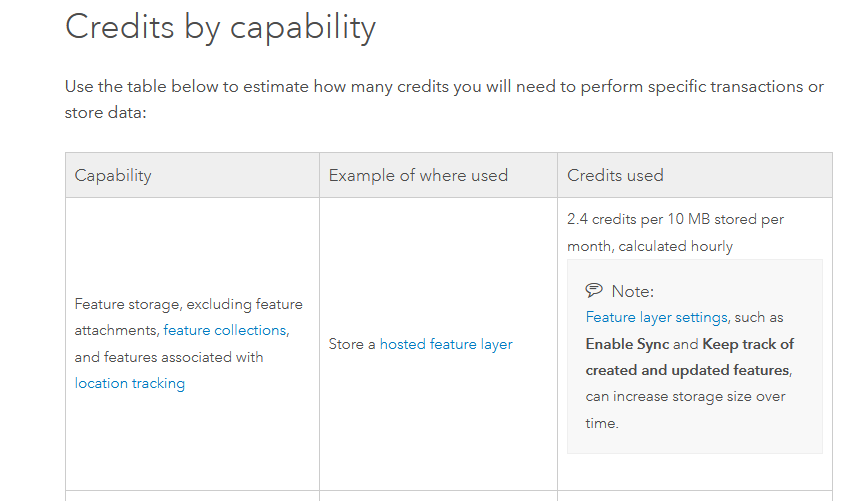Viewport: 857px width, 501px height.
Task: Click the bold 'Enable Sync' text
Action: click(627, 344)
